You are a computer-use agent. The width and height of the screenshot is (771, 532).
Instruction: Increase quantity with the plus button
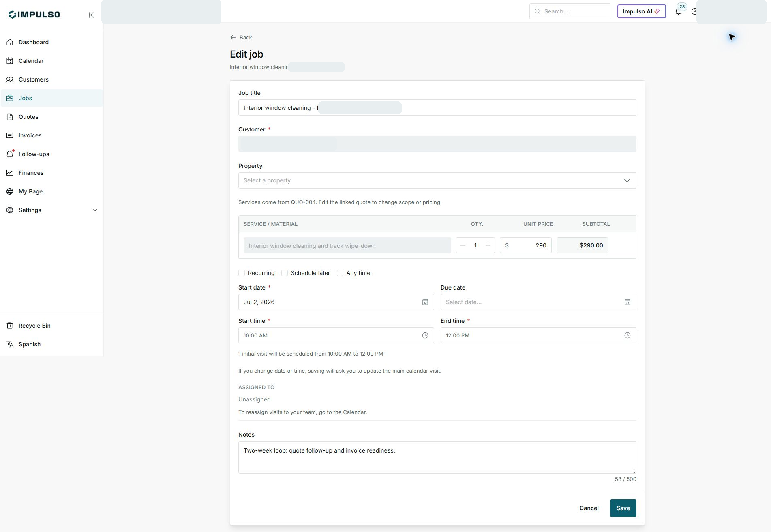[488, 245]
